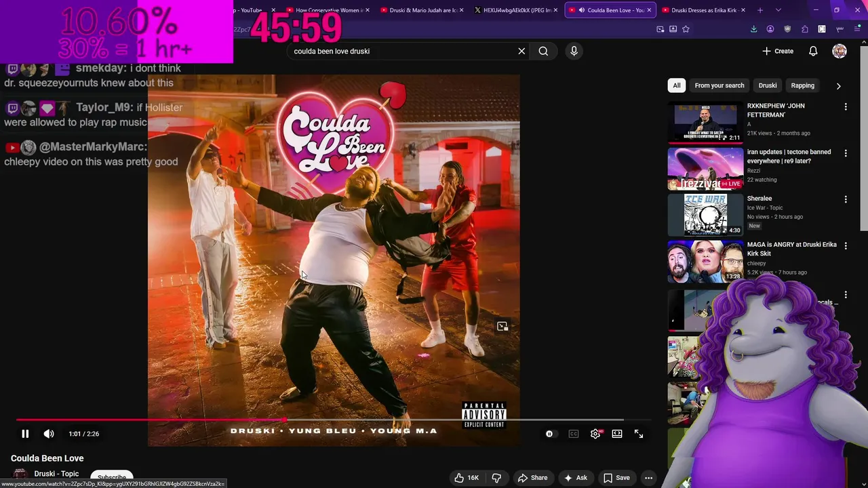Viewport: 868px width, 488px height.
Task: Switch to theater mode
Action: pyautogui.click(x=617, y=434)
